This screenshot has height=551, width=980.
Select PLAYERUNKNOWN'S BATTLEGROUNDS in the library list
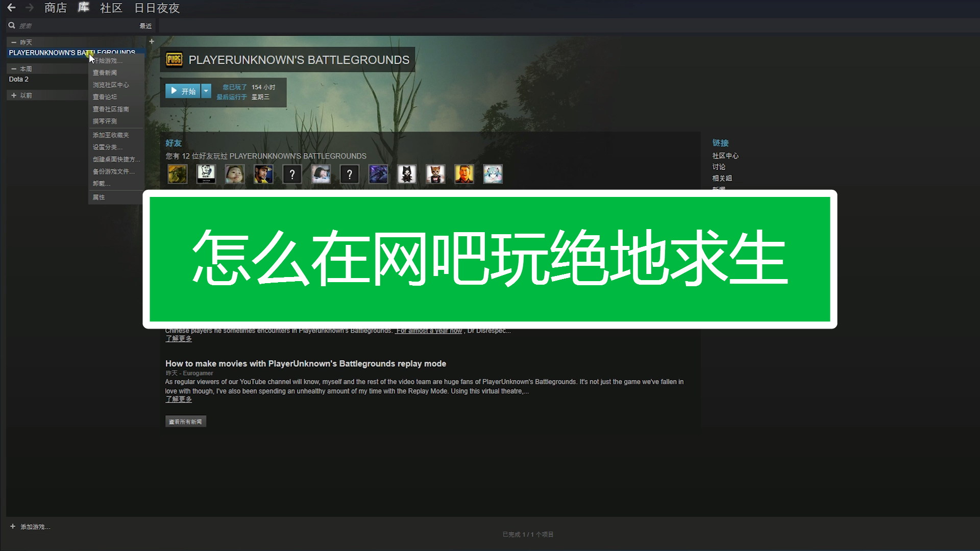76,53
